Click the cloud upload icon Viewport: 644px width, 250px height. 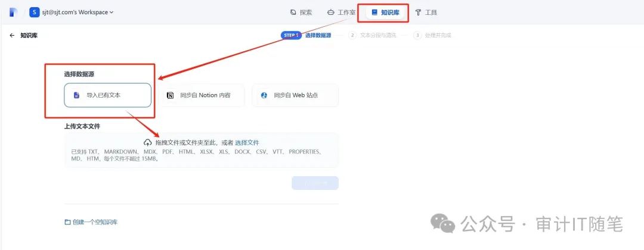pyautogui.click(x=148, y=143)
